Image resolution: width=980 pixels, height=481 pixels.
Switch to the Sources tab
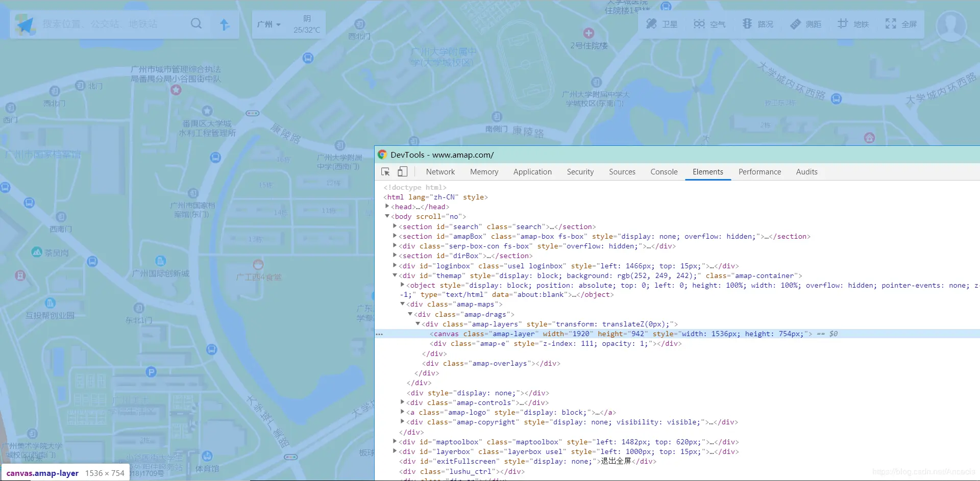[x=622, y=172]
